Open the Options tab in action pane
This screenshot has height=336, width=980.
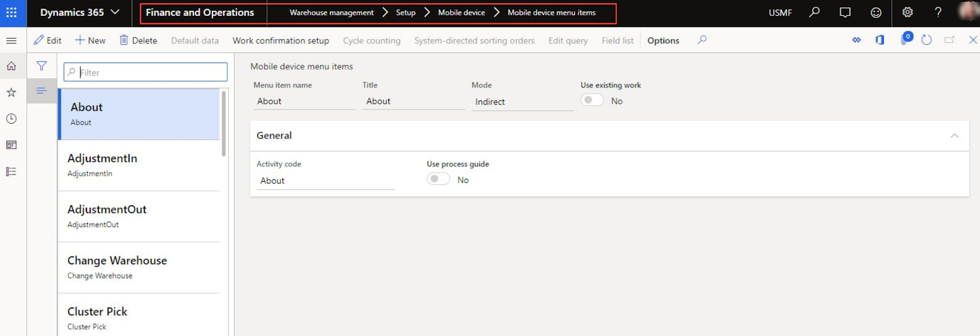click(663, 40)
